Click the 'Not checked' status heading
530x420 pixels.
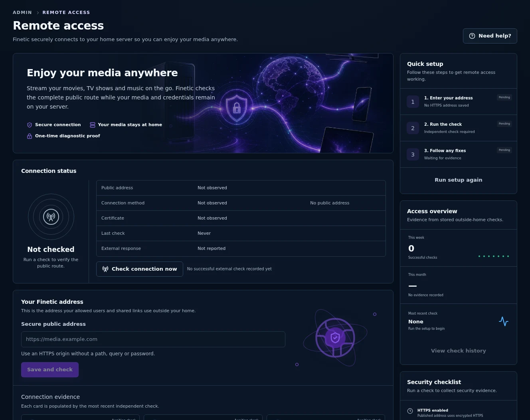(51, 250)
